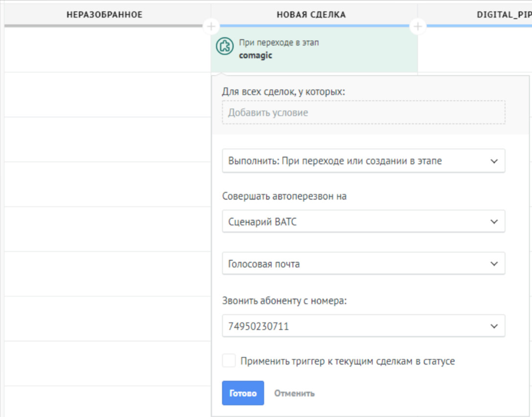
Task: Click 'Совершать автоперезвон на' label
Action: click(x=284, y=196)
